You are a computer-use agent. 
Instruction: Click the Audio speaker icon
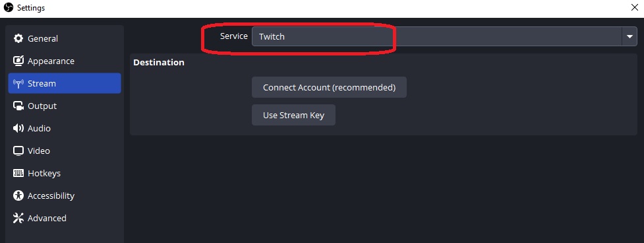pyautogui.click(x=18, y=128)
